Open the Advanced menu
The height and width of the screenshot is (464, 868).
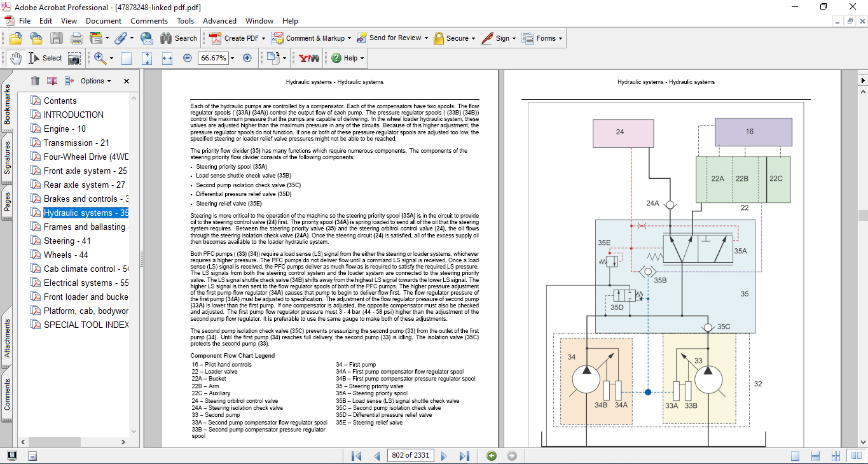pos(219,21)
